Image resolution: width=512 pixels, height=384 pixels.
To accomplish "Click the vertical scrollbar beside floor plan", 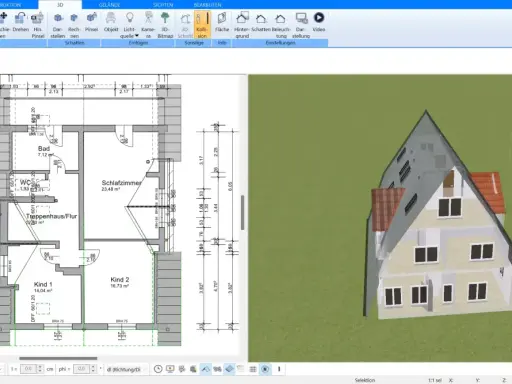I will pos(243,212).
